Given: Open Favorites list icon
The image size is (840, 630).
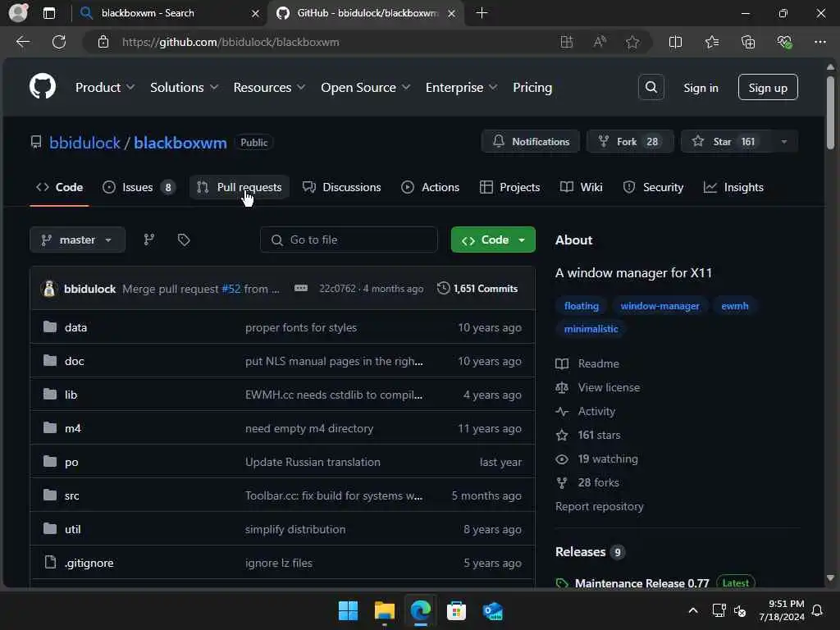Looking at the screenshot, I should click(712, 42).
